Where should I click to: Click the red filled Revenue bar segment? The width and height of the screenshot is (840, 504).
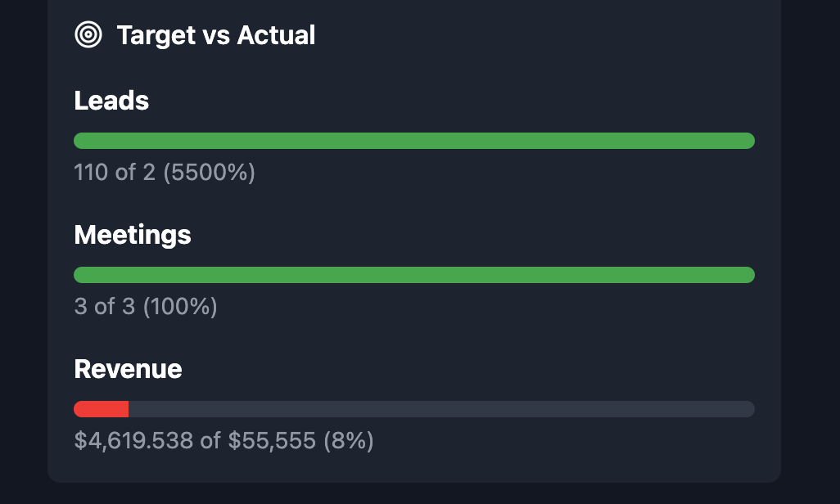(x=102, y=409)
